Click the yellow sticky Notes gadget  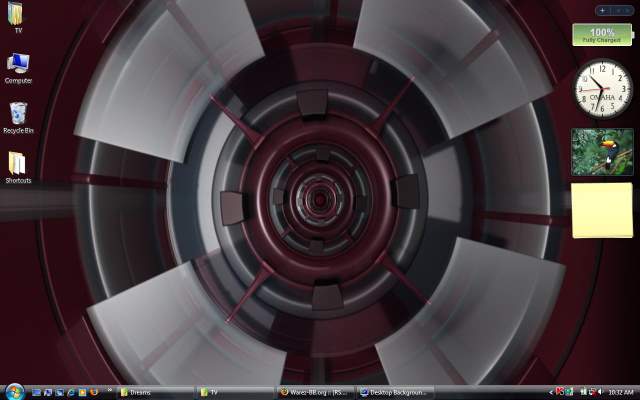pyautogui.click(x=602, y=210)
